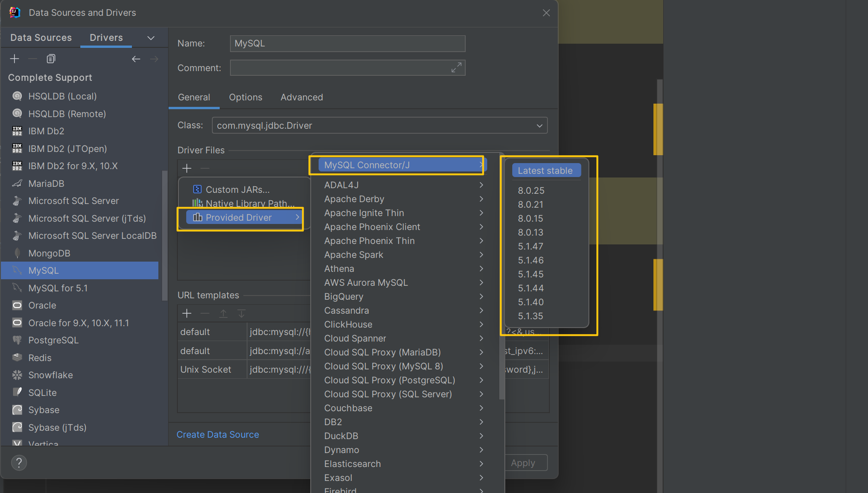Open the sidebar tabs dropdown chevron
868x493 pixels.
(151, 38)
